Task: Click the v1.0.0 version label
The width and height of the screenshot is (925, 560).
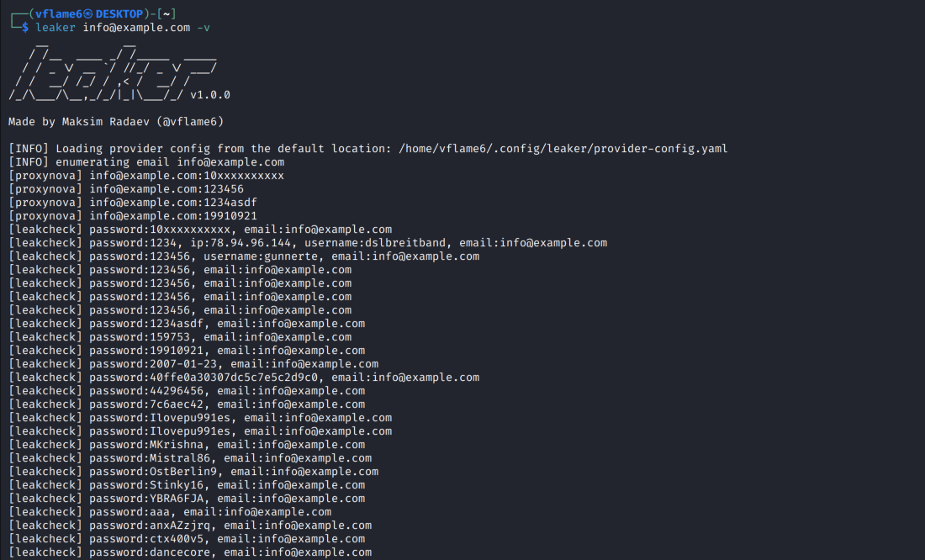Action: [x=210, y=95]
